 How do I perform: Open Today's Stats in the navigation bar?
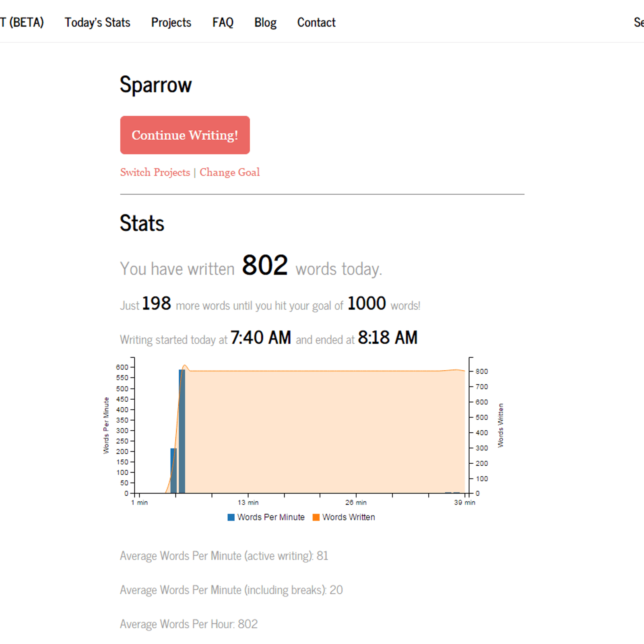[x=97, y=23]
